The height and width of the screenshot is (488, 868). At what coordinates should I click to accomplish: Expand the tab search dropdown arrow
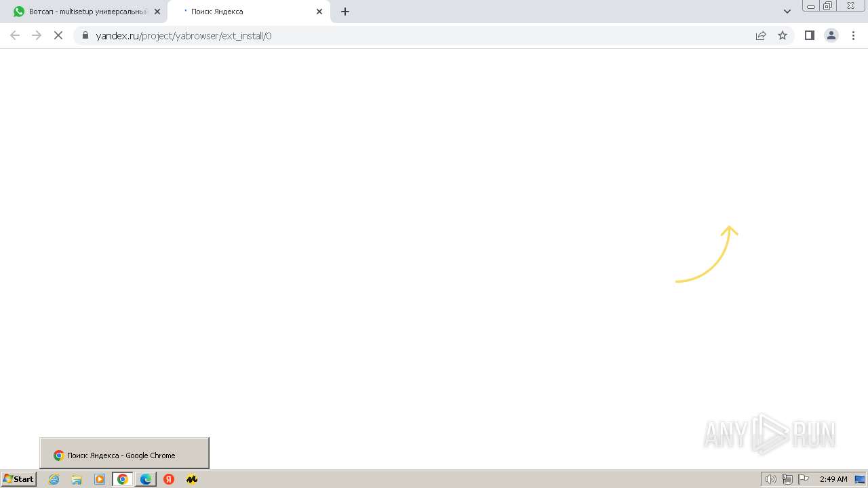(x=787, y=12)
